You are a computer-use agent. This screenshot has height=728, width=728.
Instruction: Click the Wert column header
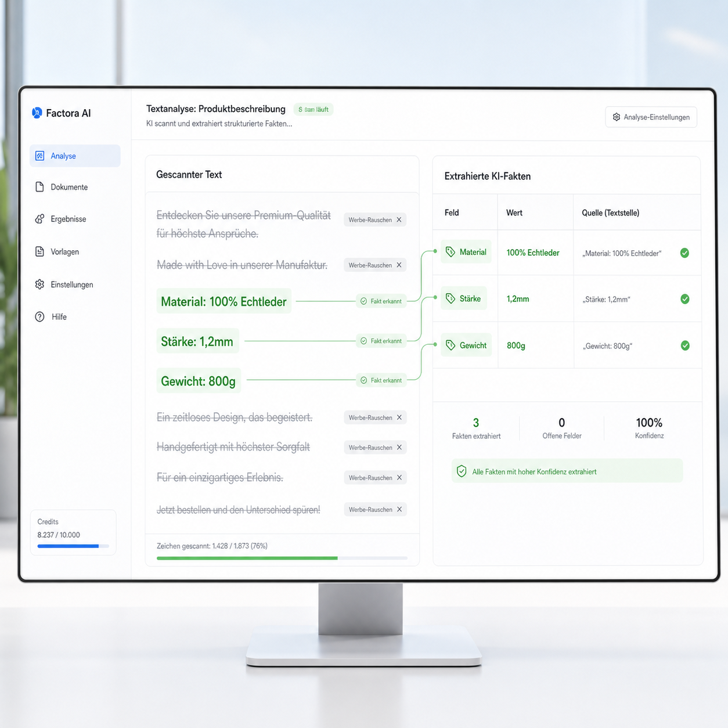click(x=514, y=213)
